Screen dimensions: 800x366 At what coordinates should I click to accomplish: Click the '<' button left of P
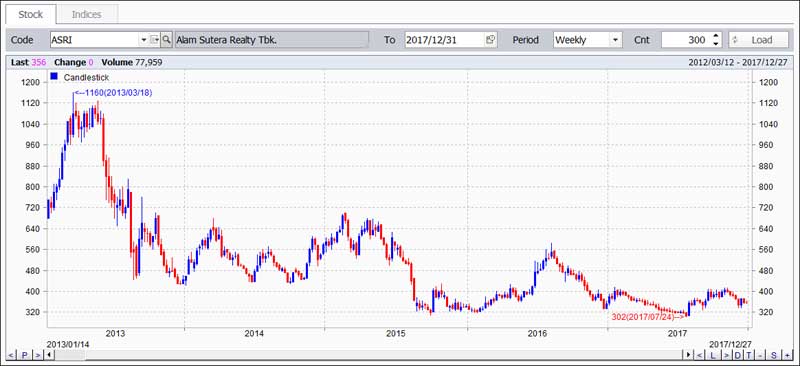point(11,355)
